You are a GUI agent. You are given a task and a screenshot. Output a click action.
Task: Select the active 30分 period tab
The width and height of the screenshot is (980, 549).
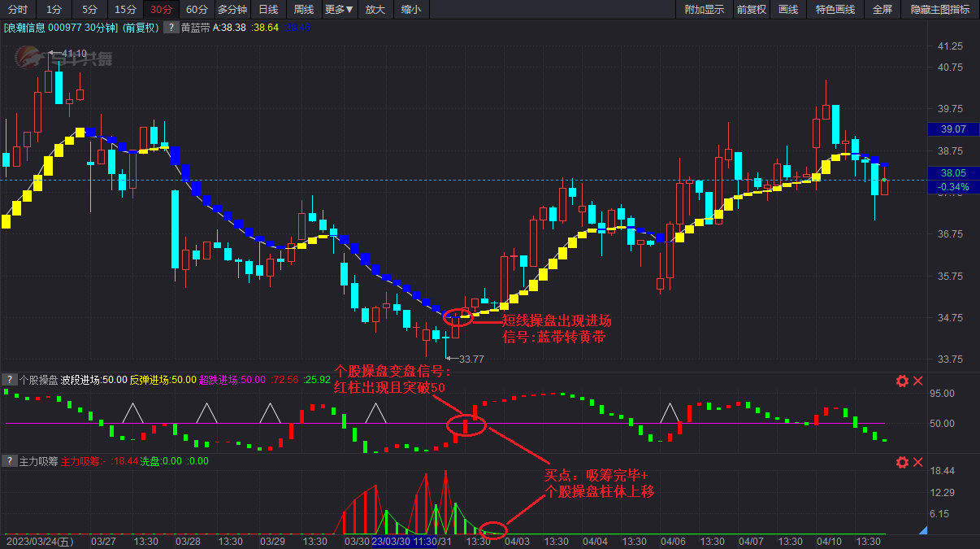(161, 10)
